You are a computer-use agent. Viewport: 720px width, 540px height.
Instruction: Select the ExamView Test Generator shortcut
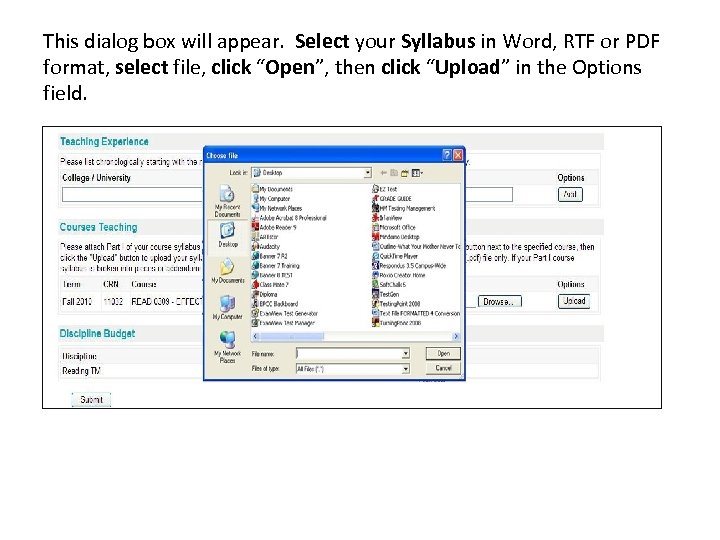(x=285, y=314)
